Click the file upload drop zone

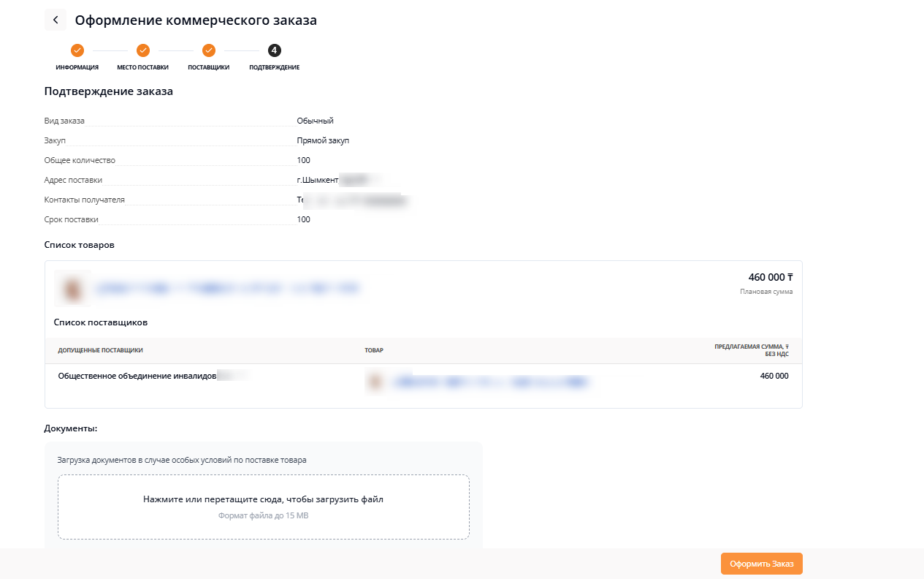263,507
